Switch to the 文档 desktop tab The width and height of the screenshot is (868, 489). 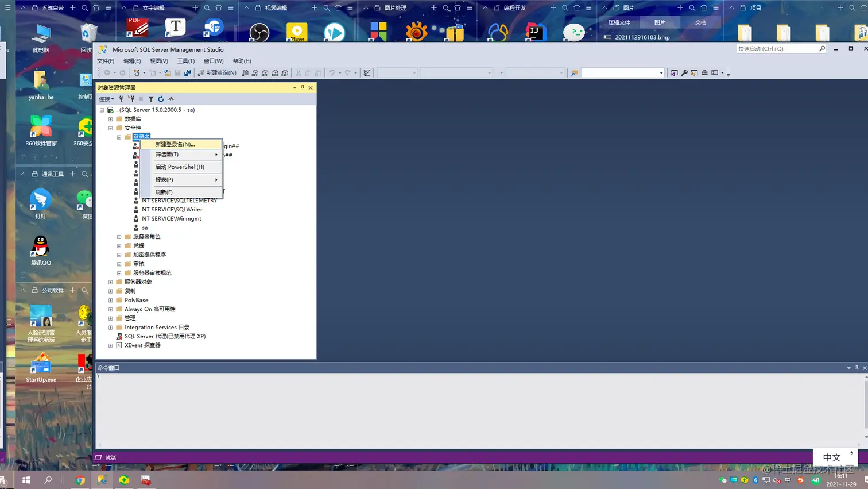[x=700, y=22]
